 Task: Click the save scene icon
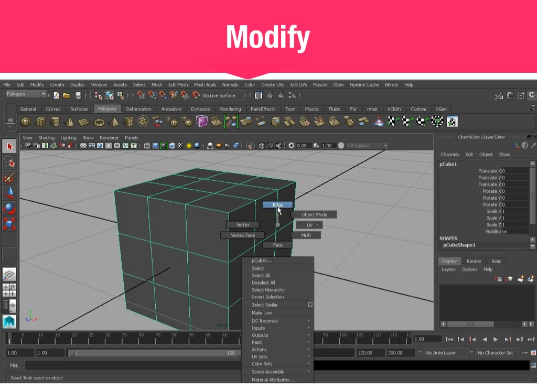point(78,95)
